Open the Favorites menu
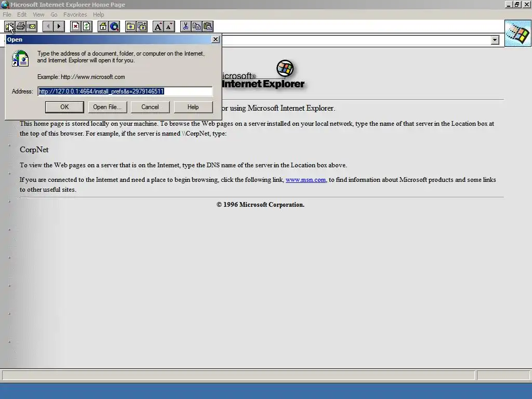Viewport: 532px width, 399px height. [75, 15]
